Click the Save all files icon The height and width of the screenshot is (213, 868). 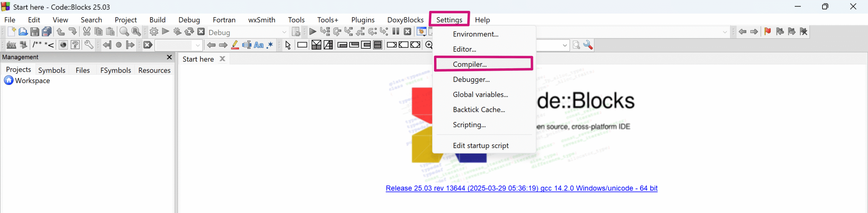46,32
